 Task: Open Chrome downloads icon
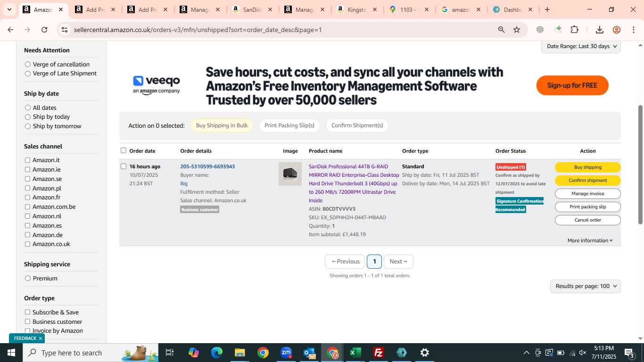600,30
